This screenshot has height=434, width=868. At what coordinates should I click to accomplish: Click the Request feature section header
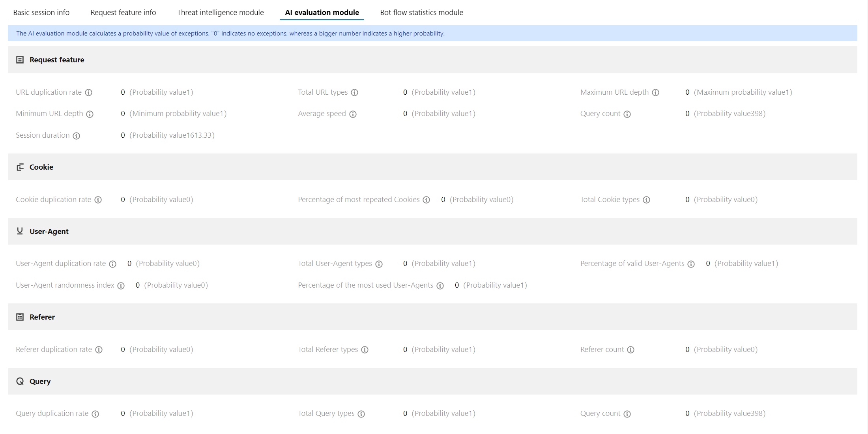(x=57, y=60)
